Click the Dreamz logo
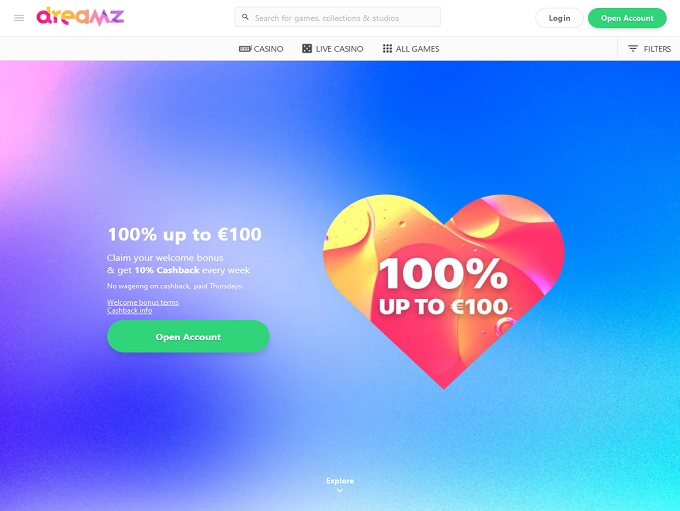Viewport: 680px width, 511px height. click(x=80, y=16)
